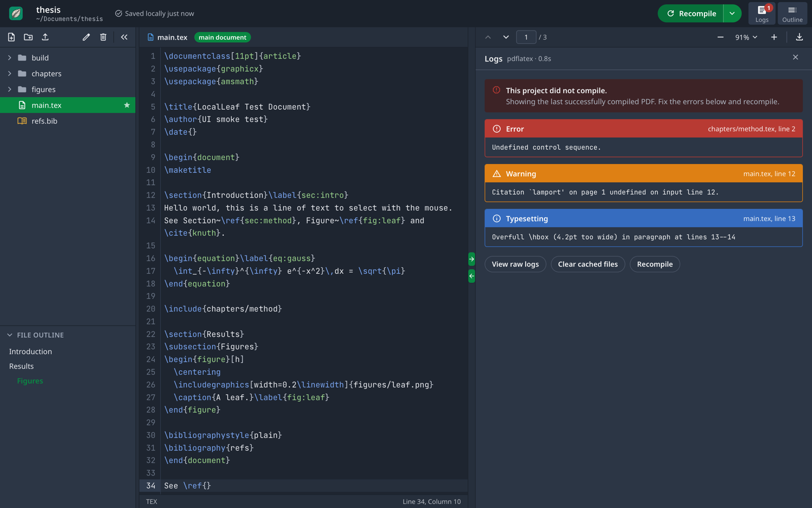Zoom out the PDF preview
Screen dimensions: 812x508
(x=720, y=37)
